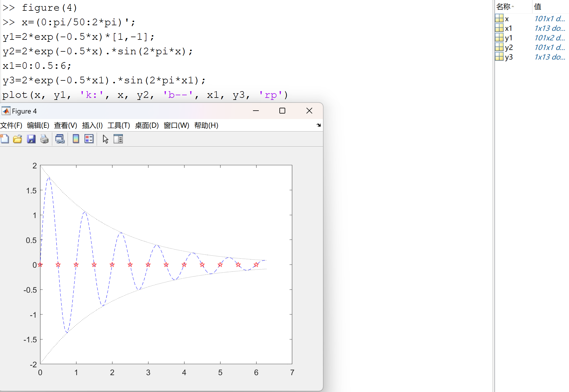Maximize the Figure 4 window

tap(282, 111)
